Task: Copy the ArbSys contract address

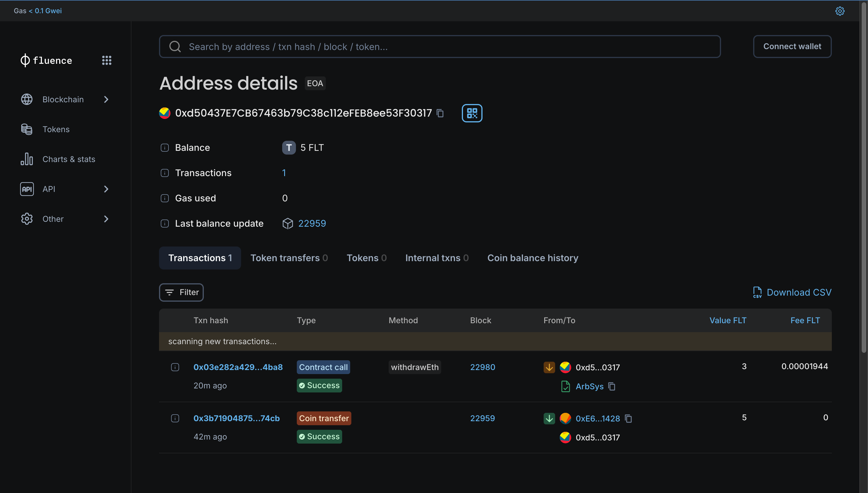Action: (612, 386)
